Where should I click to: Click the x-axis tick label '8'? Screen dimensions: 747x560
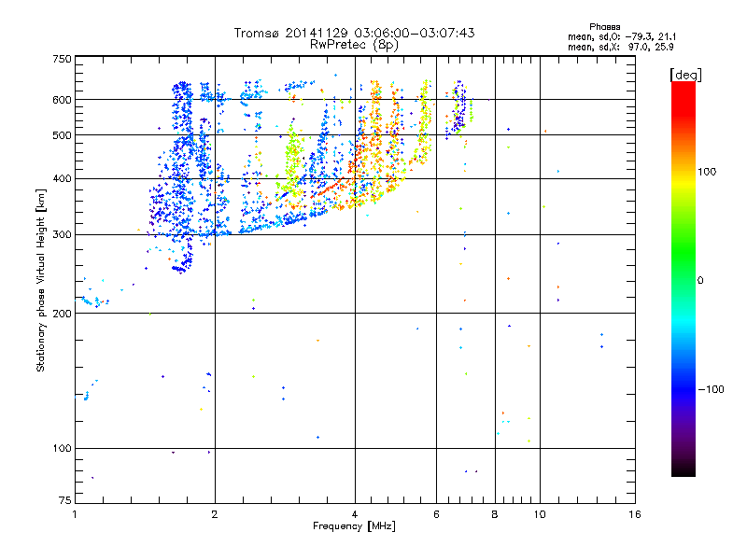click(x=495, y=514)
